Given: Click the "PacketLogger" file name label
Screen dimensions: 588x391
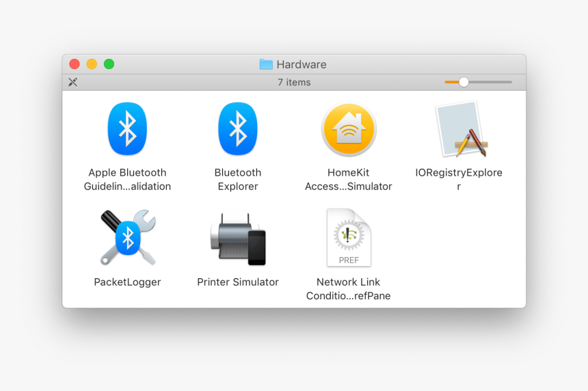Looking at the screenshot, I should point(127,282).
